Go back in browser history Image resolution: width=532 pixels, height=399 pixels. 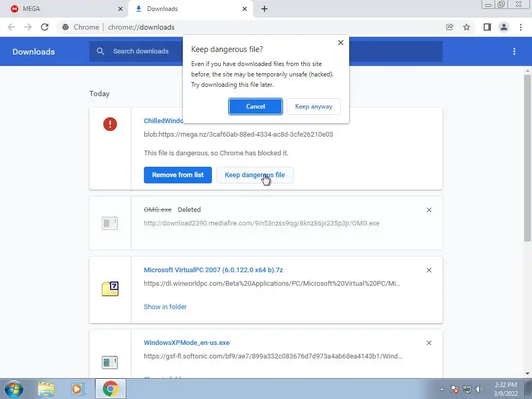(11, 27)
